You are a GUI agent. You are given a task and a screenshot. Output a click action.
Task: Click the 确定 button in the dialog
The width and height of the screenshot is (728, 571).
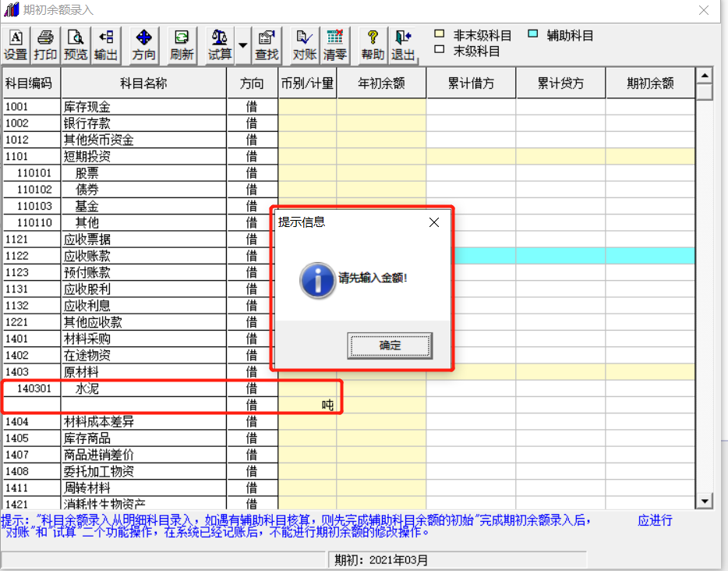390,346
